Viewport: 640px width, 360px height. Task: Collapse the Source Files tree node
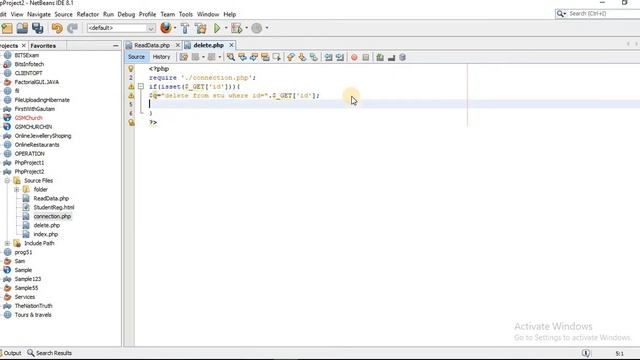point(7,180)
